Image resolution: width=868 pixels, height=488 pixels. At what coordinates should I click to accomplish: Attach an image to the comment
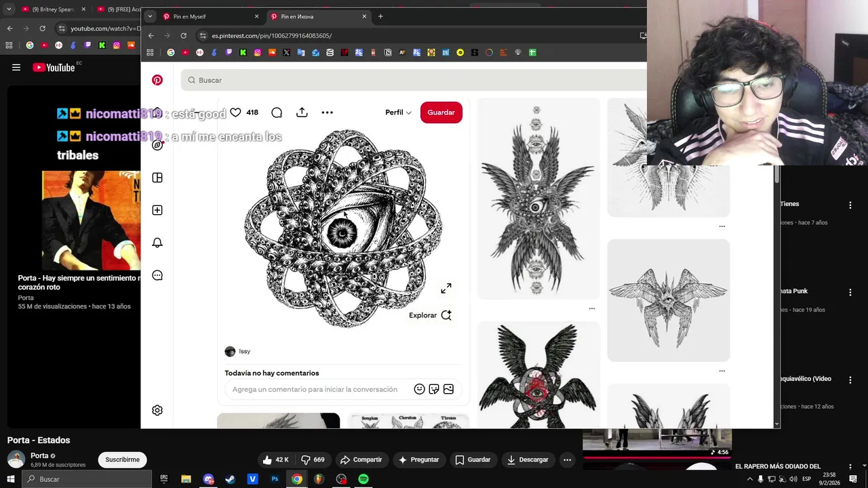point(448,389)
